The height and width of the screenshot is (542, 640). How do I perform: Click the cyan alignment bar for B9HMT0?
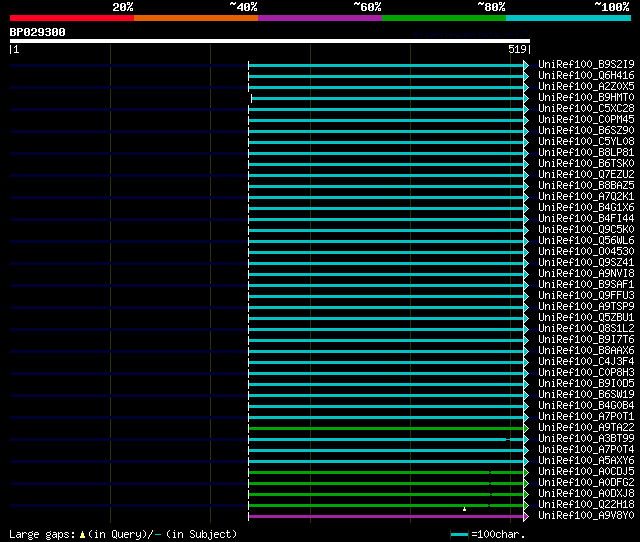tap(388, 98)
